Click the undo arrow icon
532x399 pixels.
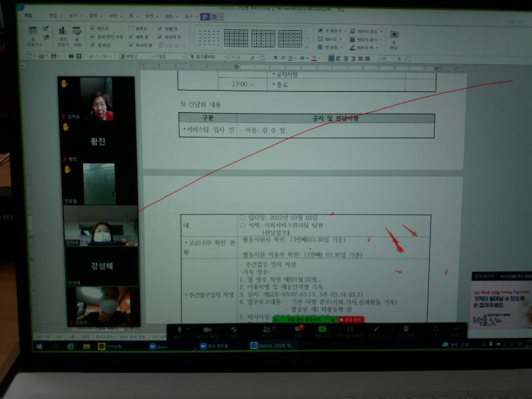pos(92,56)
